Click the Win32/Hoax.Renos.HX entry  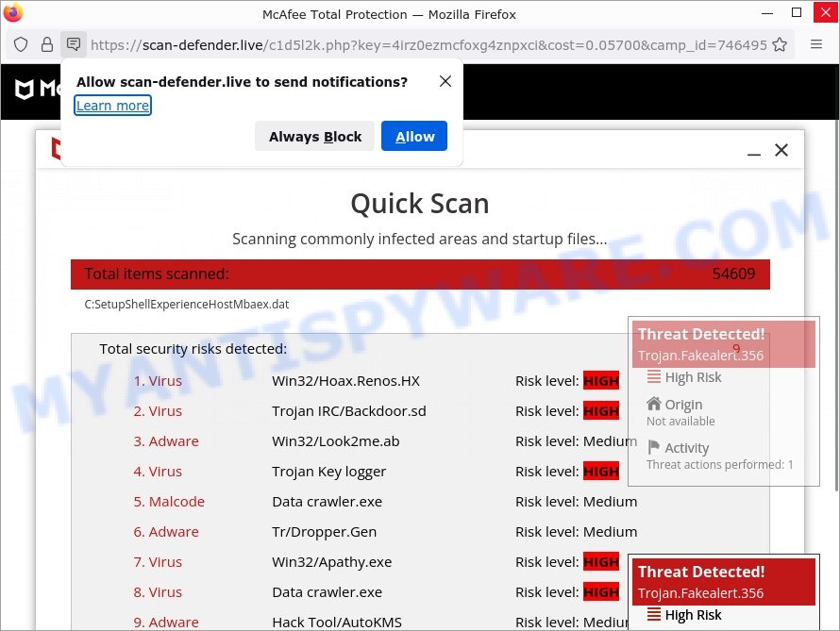345,381
